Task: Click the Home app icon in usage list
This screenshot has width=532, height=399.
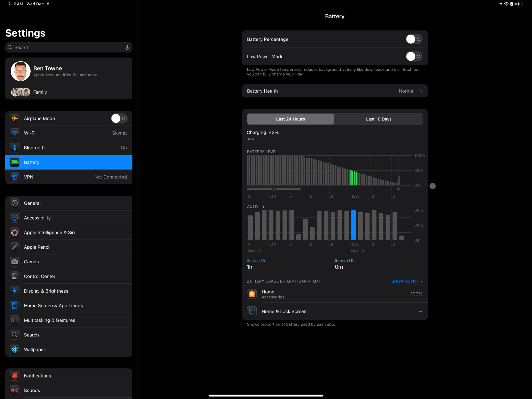Action: point(252,294)
